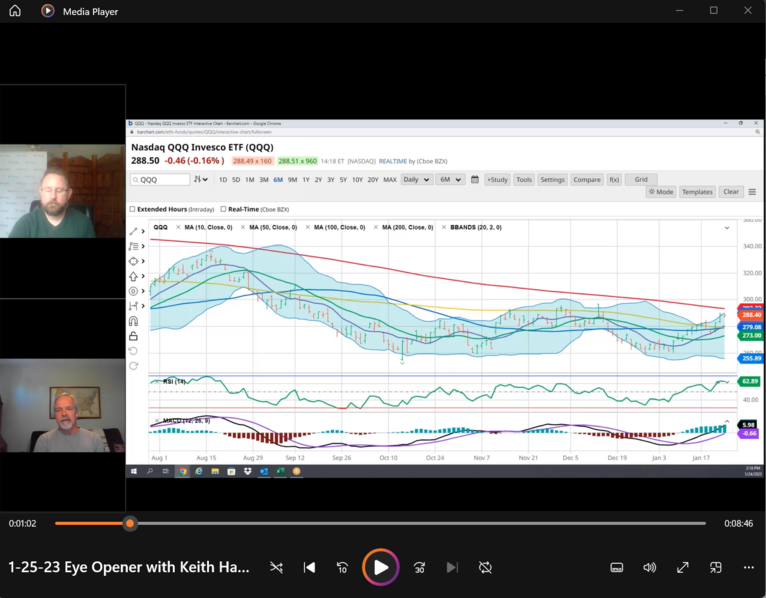Screen dimensions: 766x598
Task: Jump to next track
Action: coord(452,567)
